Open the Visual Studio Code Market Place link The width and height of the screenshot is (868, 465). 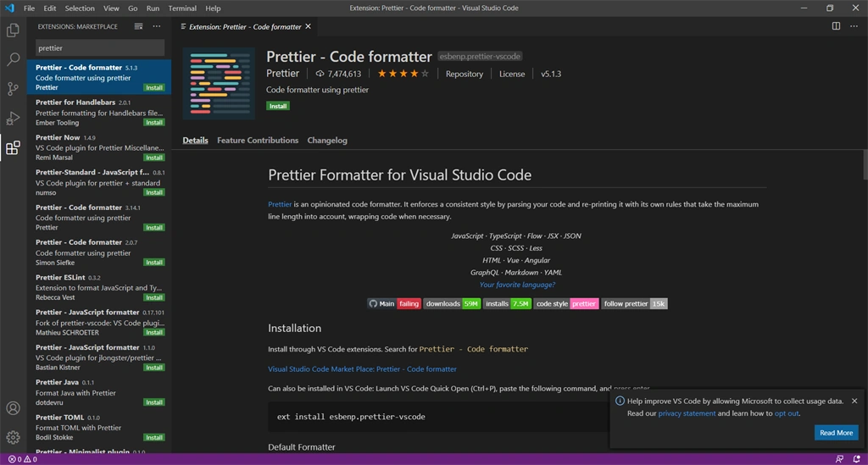point(362,368)
